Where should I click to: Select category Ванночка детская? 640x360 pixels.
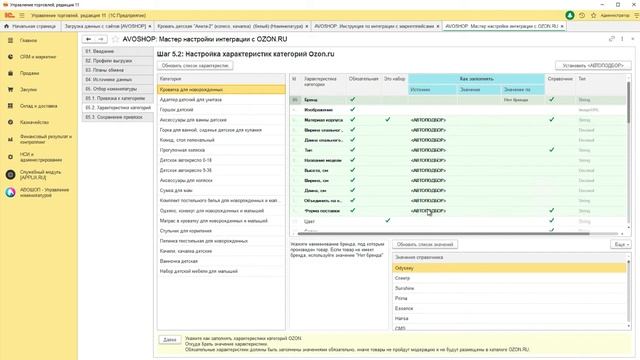pyautogui.click(x=221, y=261)
